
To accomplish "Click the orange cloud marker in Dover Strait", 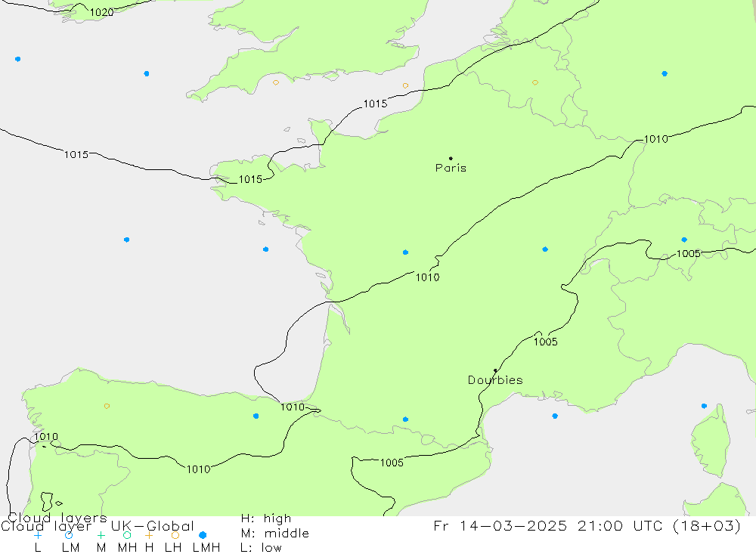I will [405, 86].
